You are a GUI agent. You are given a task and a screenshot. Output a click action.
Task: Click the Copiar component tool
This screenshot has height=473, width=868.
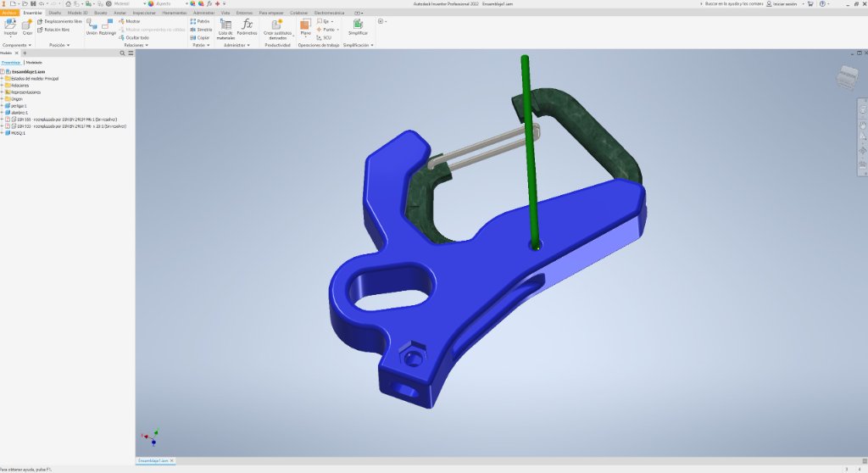click(200, 37)
